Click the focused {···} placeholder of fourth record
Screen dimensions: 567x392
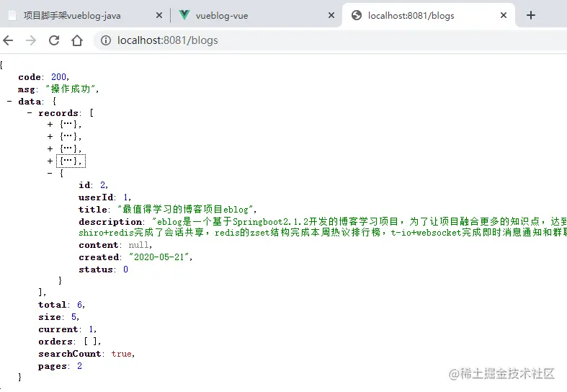pos(71,161)
